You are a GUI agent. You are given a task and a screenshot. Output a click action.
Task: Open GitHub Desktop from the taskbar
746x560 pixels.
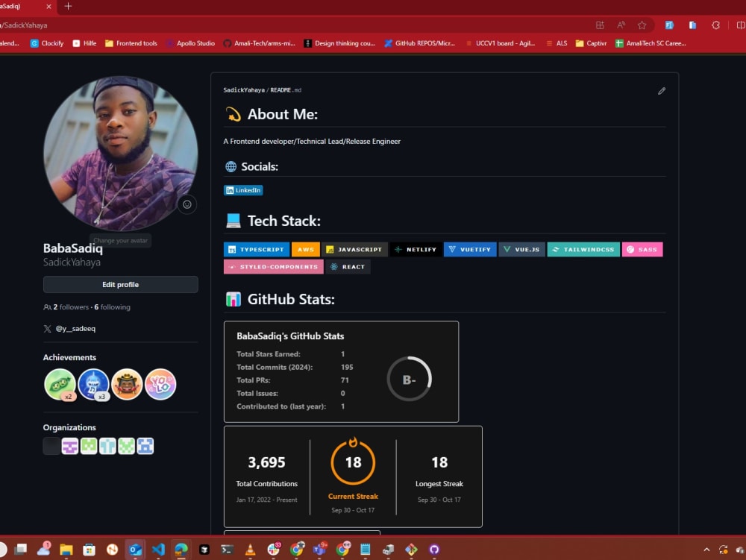[x=434, y=550]
